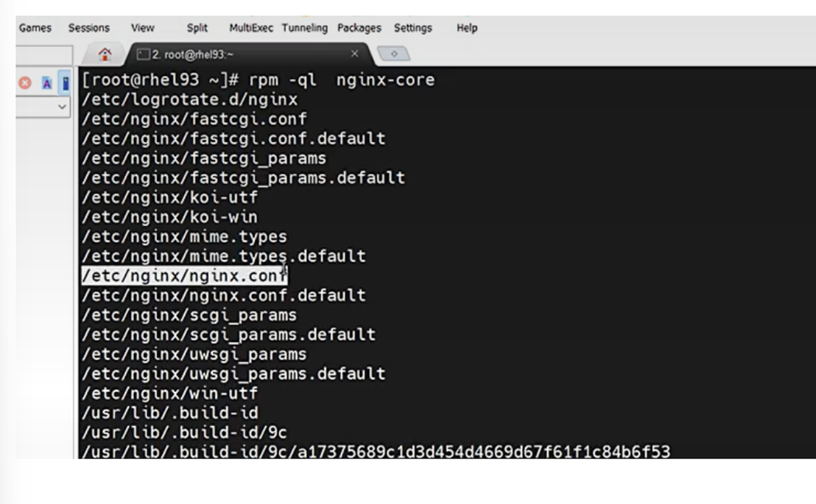Click the /etc/nginx/scgi_params line
This screenshot has width=816, height=504.
(189, 315)
